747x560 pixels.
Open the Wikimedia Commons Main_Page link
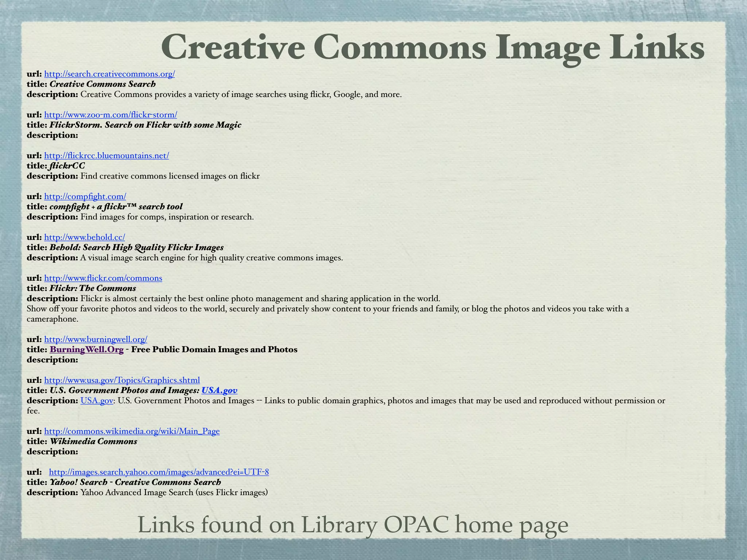[131, 431]
